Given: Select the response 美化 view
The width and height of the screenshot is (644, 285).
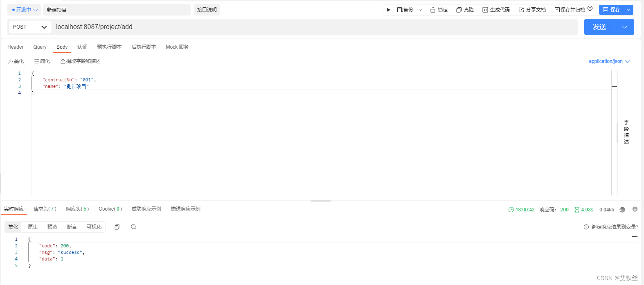Looking at the screenshot, I should [13, 227].
